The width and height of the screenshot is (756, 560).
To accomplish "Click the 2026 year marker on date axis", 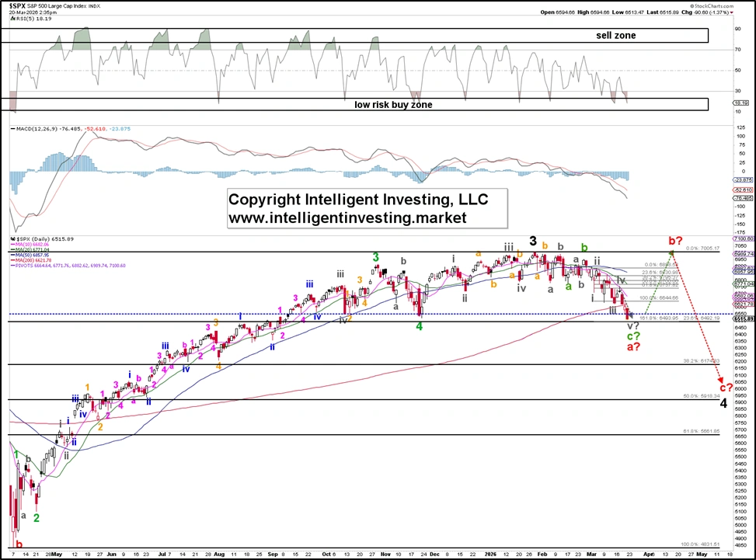I will (489, 555).
